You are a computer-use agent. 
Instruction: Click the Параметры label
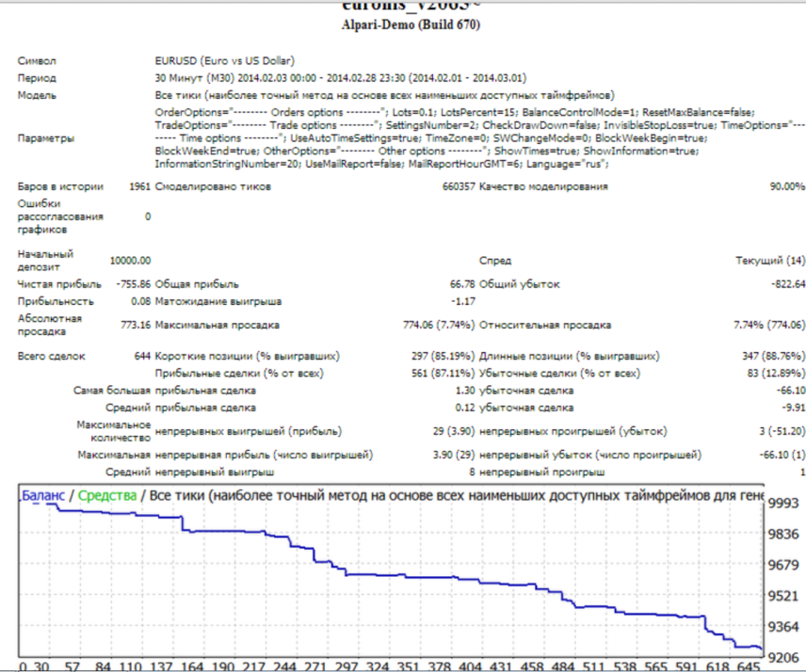point(45,138)
